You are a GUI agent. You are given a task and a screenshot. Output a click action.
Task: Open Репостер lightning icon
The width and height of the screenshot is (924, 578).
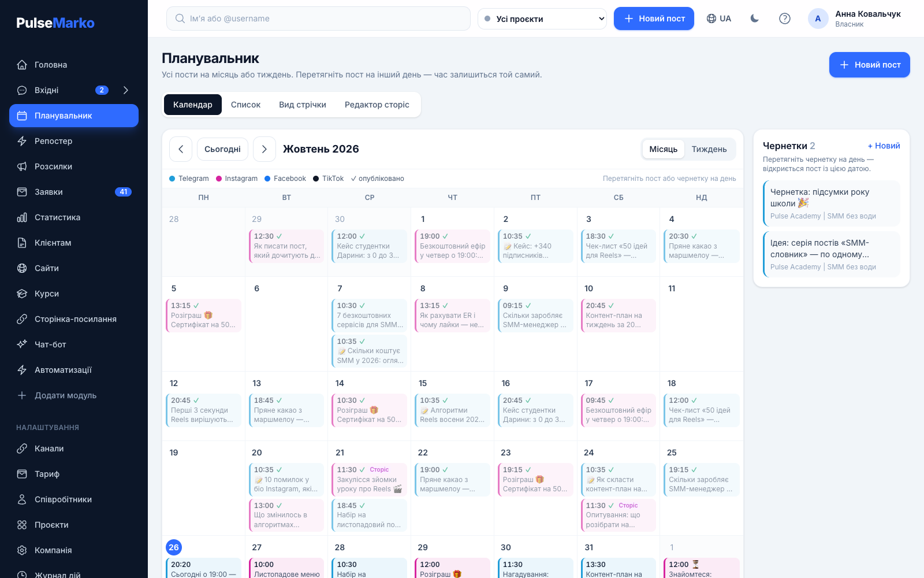click(22, 141)
